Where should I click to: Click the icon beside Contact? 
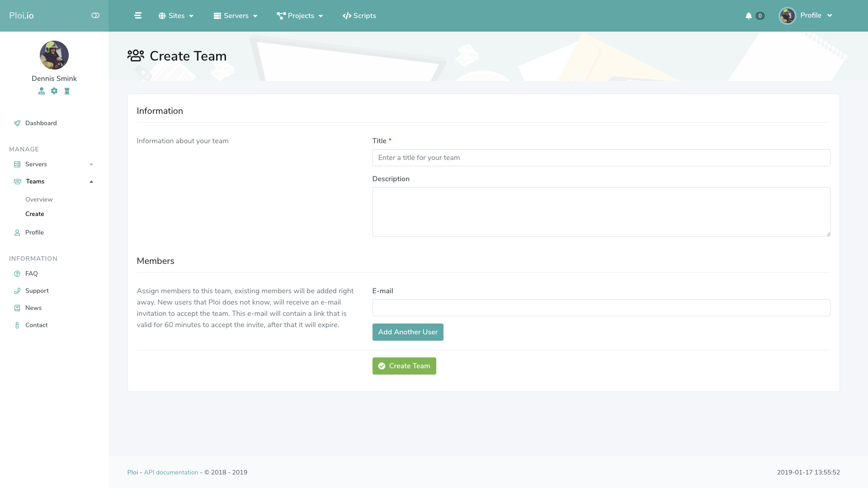point(17,325)
